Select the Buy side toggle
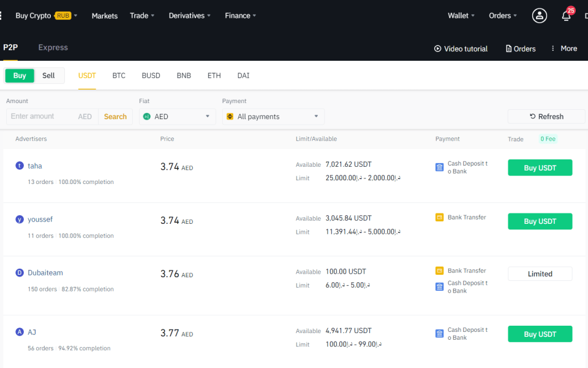This screenshot has height=368, width=588. point(19,75)
